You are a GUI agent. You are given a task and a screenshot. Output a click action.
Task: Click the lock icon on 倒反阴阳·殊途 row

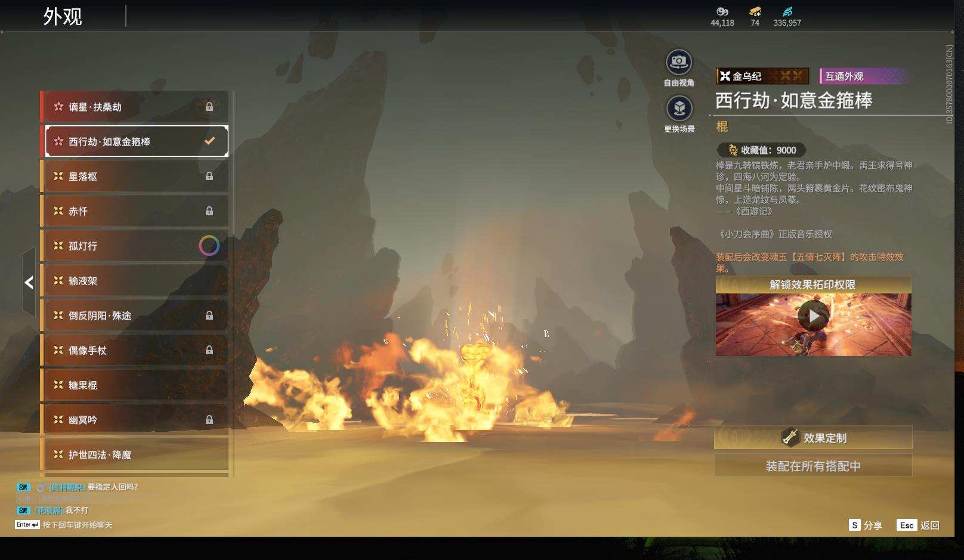[x=209, y=315]
